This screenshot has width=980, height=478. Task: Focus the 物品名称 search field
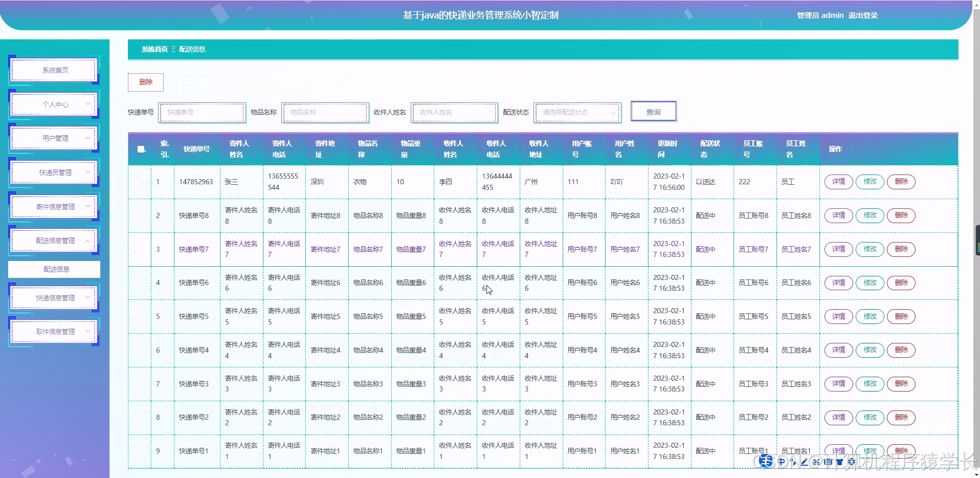click(325, 112)
